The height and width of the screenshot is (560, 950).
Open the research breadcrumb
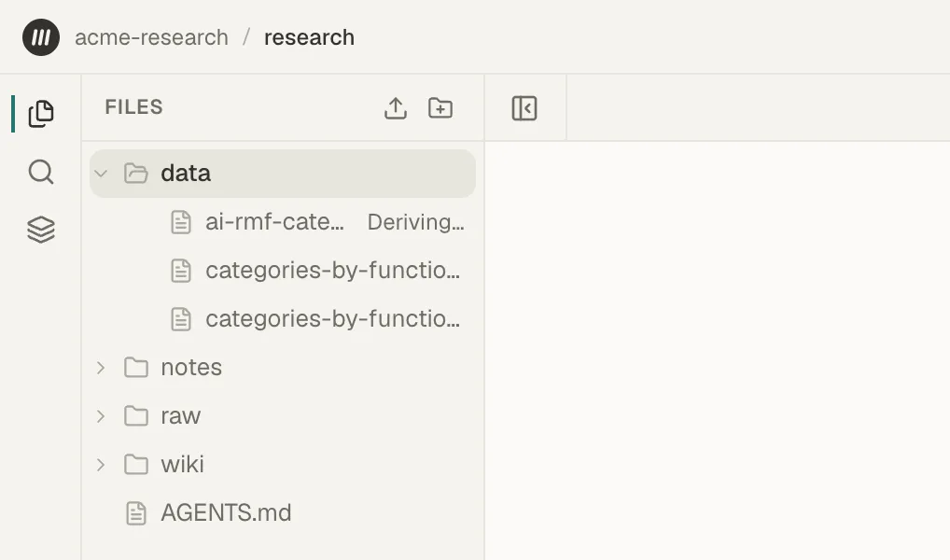click(x=309, y=37)
